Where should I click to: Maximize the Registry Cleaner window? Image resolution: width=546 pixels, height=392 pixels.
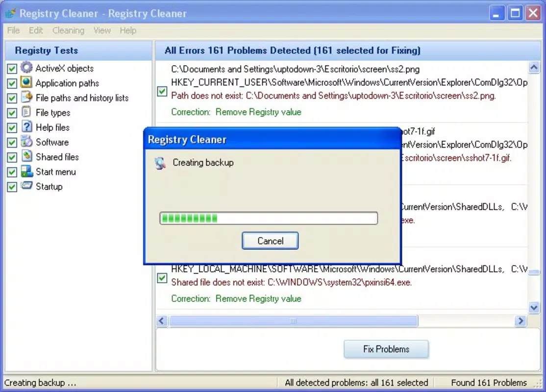515,13
